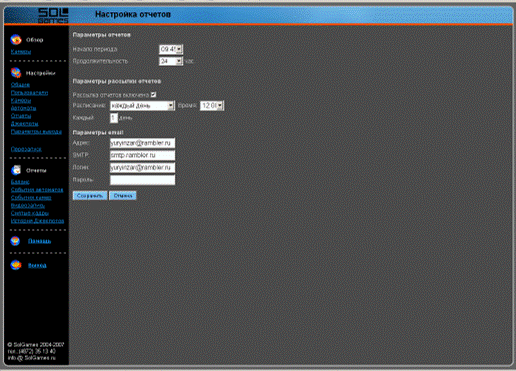Click the Параметры email heading
Image resolution: width=516 pixels, height=371 pixels.
tap(98, 132)
